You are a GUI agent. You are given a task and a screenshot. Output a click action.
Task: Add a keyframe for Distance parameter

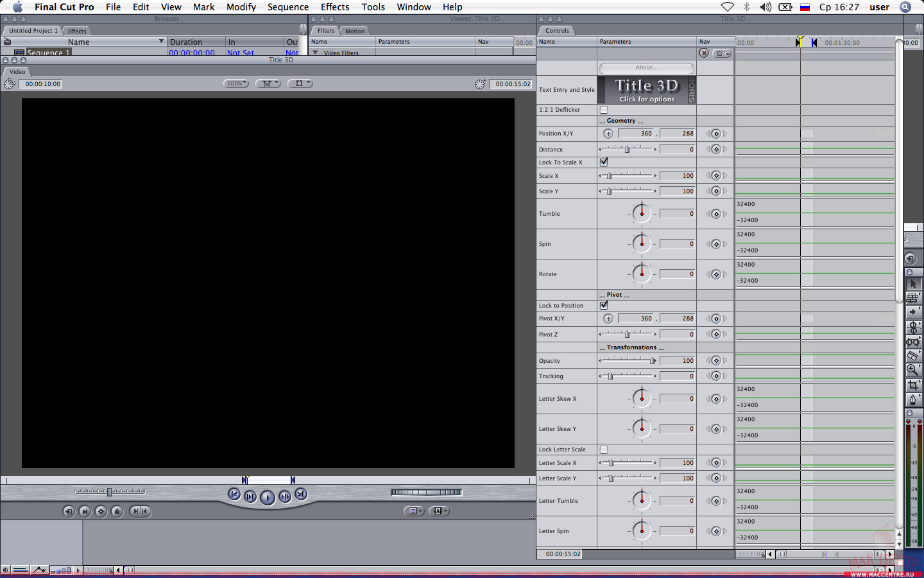(x=716, y=150)
